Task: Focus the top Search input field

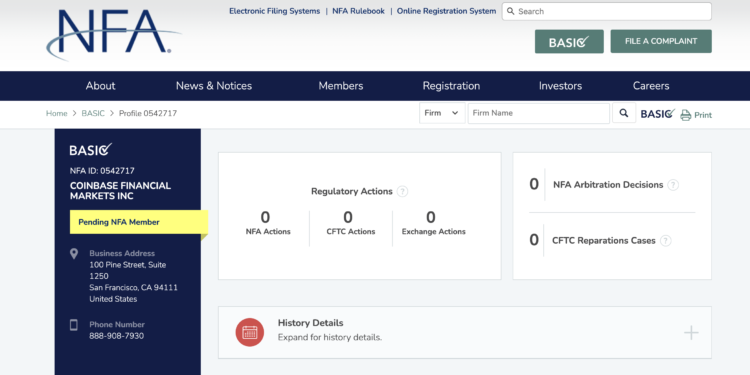Action: click(x=607, y=11)
